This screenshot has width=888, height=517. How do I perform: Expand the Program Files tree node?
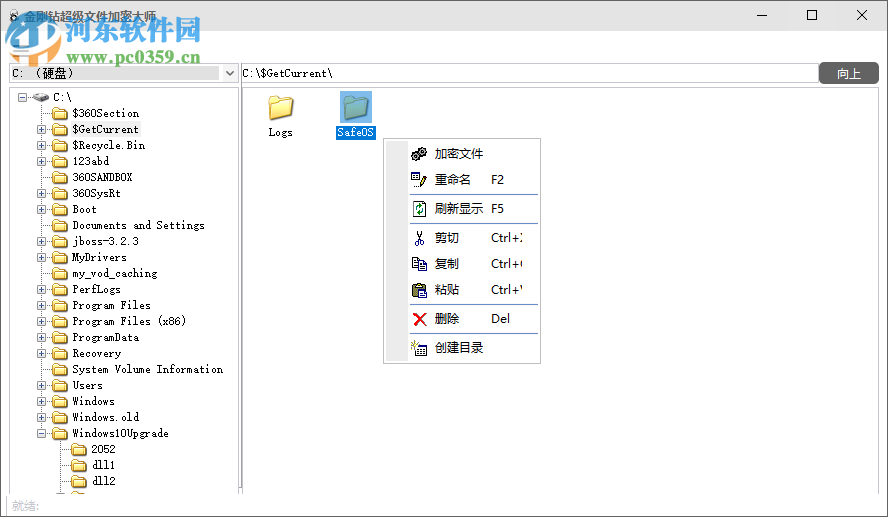coord(41,306)
